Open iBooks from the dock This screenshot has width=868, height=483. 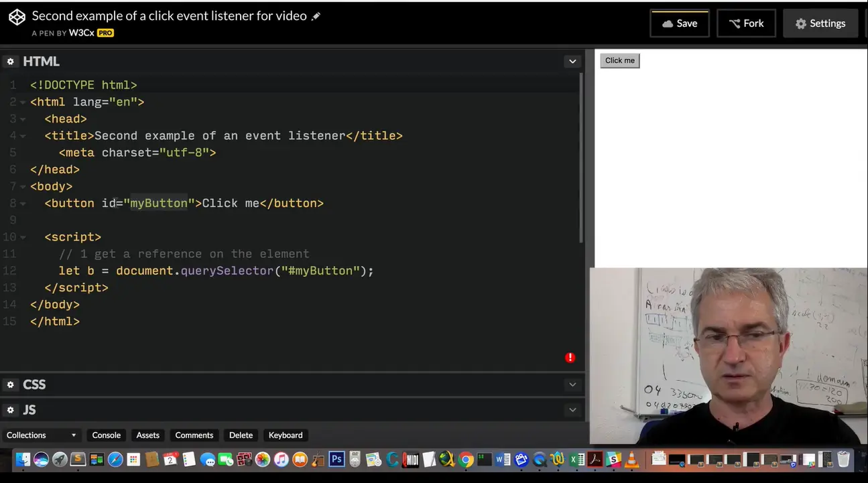click(300, 460)
